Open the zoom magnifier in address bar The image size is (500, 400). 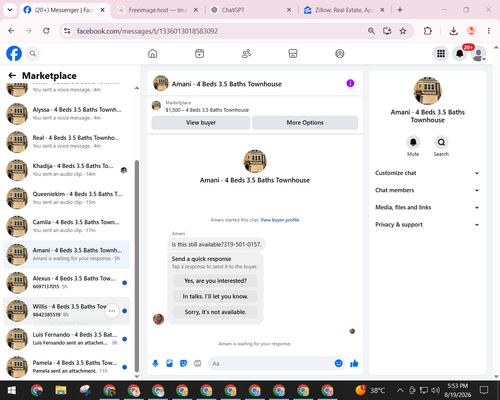click(371, 31)
